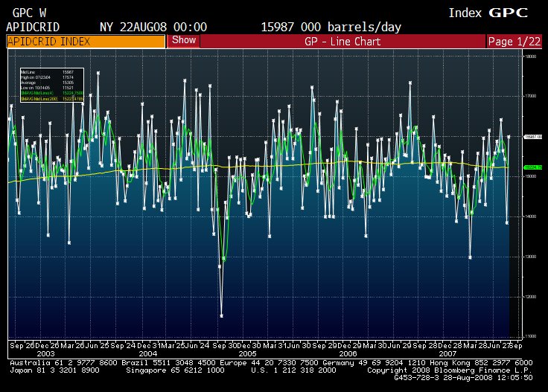Select the green SMAVG Mid Line (4) legend row
Viewport: 548px width, 392px height.
[51, 93]
